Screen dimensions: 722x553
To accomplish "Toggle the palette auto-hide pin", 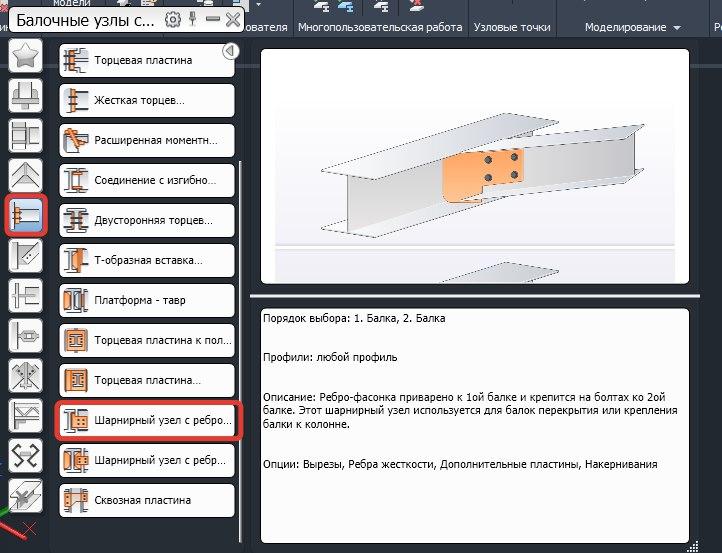I will 191,19.
